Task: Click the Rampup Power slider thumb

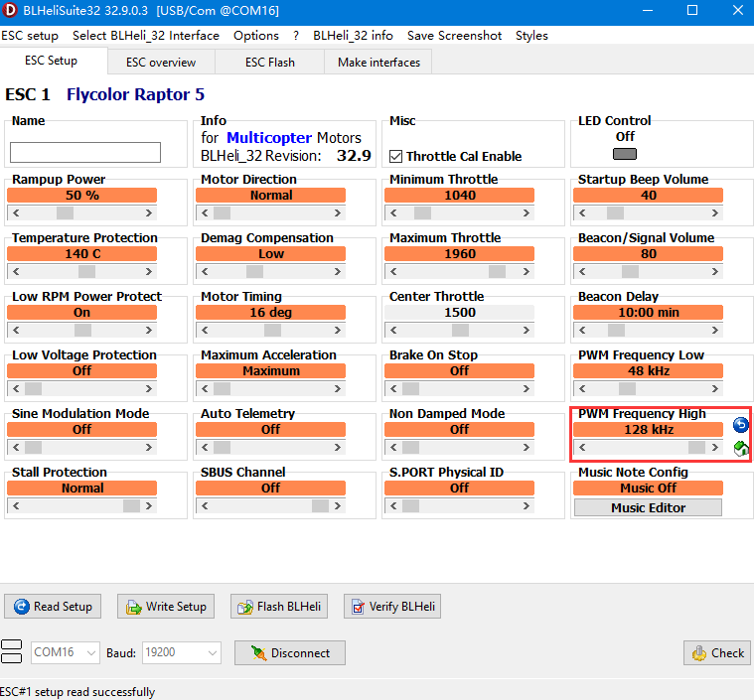Action: click(65, 212)
